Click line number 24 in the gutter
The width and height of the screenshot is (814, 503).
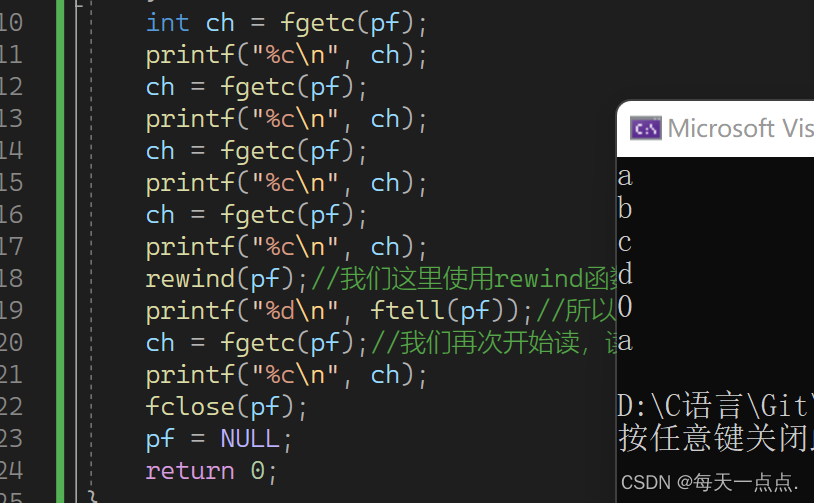coord(11,470)
